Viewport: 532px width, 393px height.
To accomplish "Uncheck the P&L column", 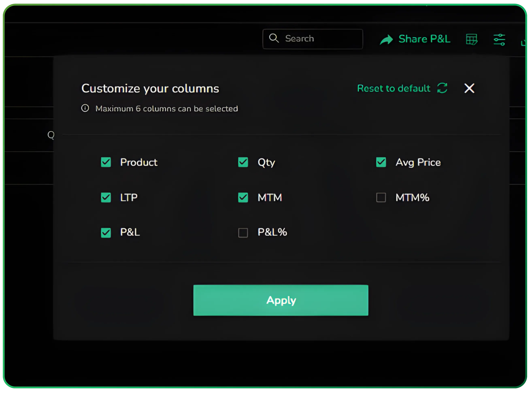I will (106, 233).
